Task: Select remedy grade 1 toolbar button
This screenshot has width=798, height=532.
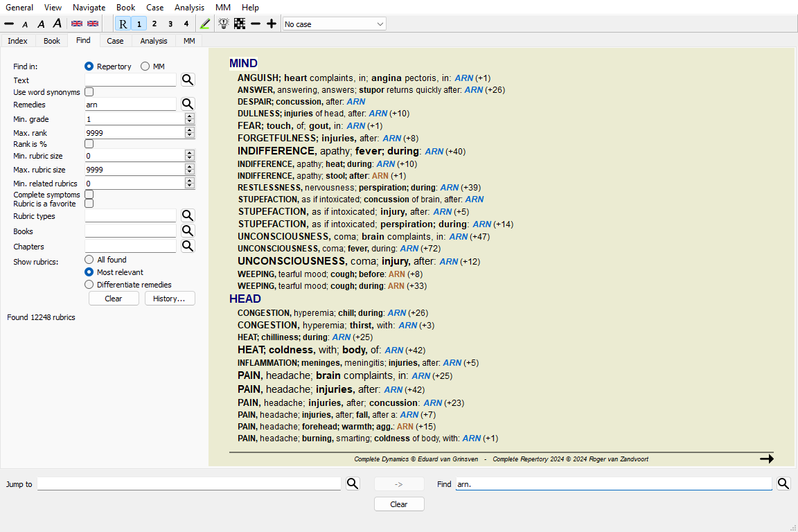Action: pyautogui.click(x=139, y=24)
